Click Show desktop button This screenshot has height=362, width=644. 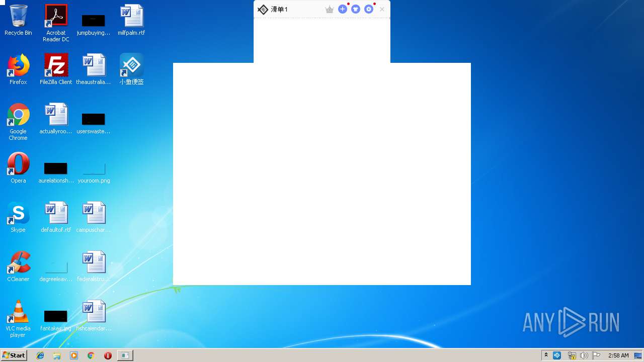tap(638, 355)
